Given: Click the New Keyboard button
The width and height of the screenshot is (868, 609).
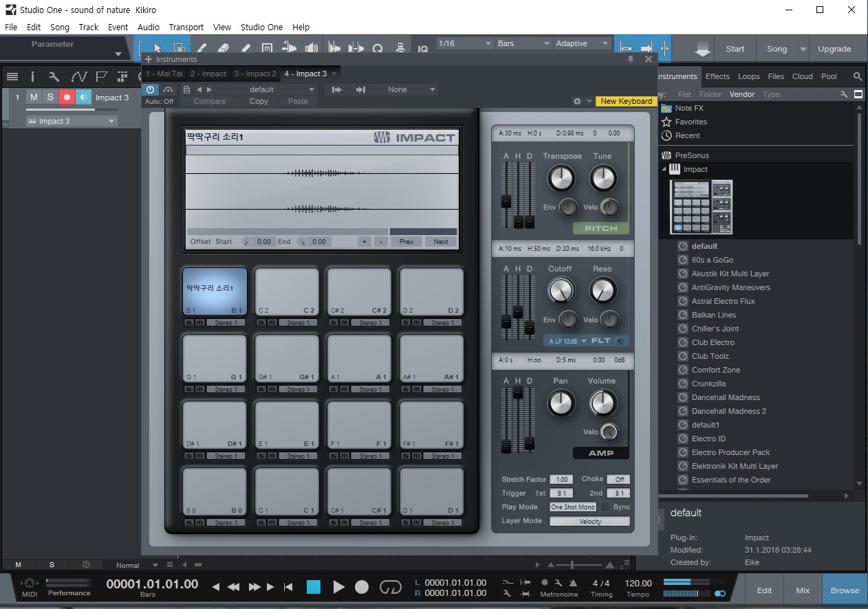Looking at the screenshot, I should point(626,101).
